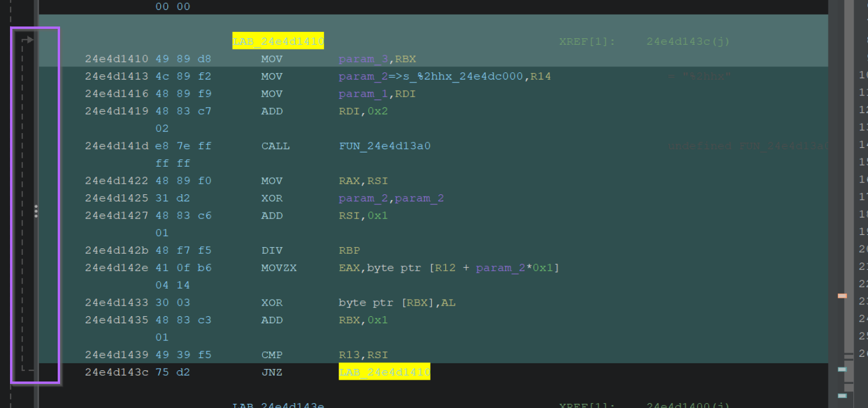Select the highlighted LAB_24e4d1410 label
Image resolution: width=868 pixels, height=408 pixels.
coord(278,41)
